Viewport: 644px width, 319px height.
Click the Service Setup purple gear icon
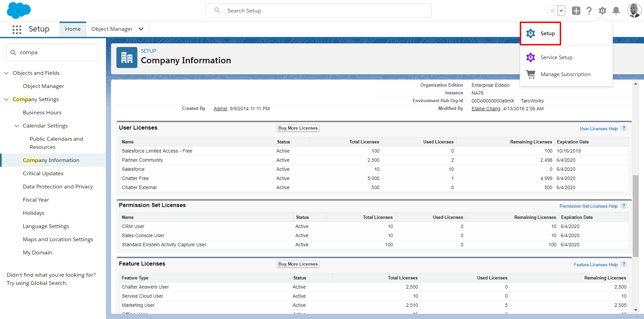click(531, 58)
